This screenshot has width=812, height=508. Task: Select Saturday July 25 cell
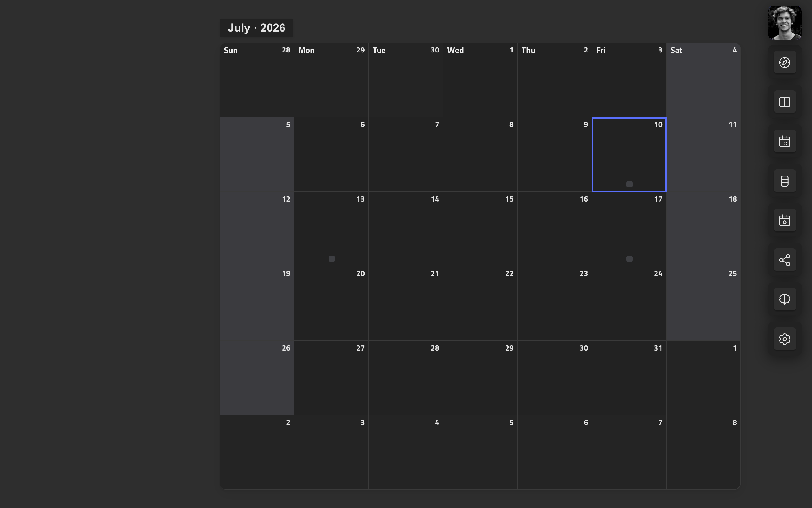pos(703,304)
